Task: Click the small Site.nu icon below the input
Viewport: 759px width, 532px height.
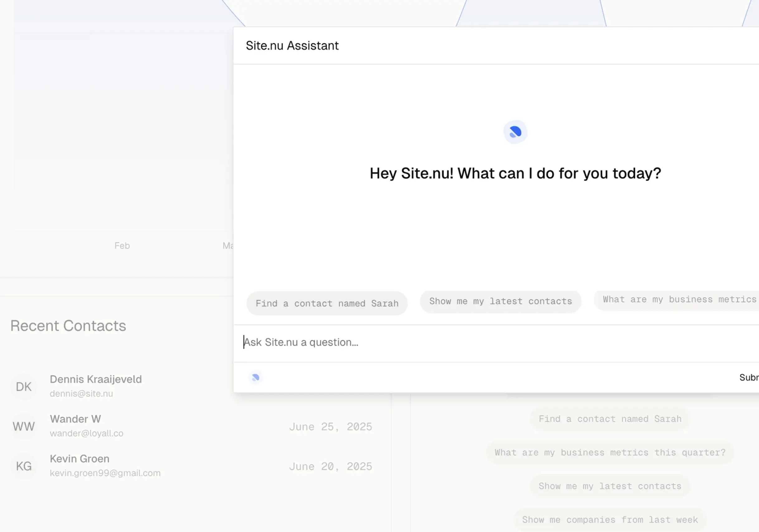Action: tap(255, 378)
